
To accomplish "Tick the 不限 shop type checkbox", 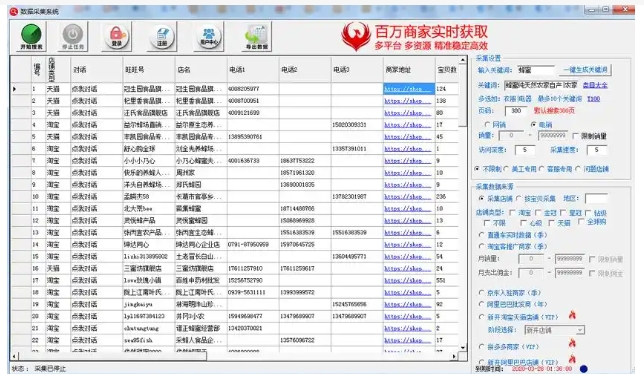I will point(487,223).
